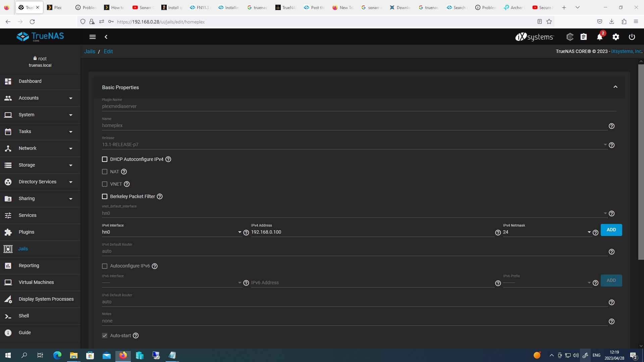Click the ADD button for IPv4
The height and width of the screenshot is (362, 644).
pyautogui.click(x=611, y=230)
